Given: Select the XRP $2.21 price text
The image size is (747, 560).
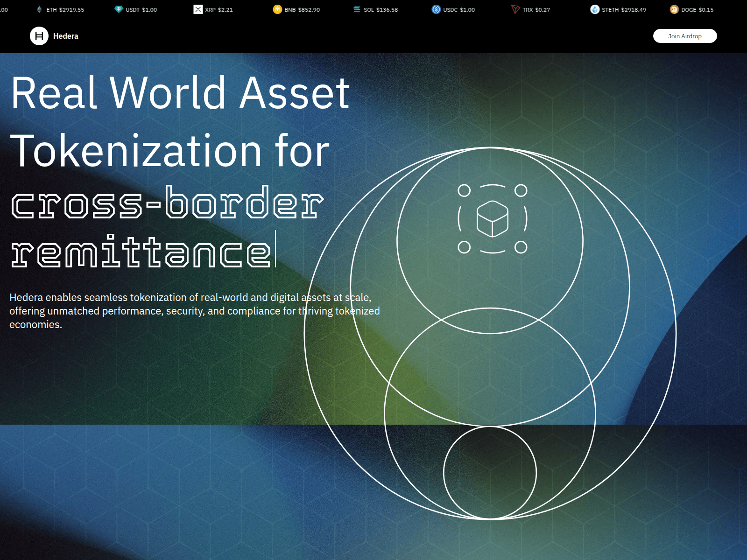Looking at the screenshot, I should coord(219,10).
